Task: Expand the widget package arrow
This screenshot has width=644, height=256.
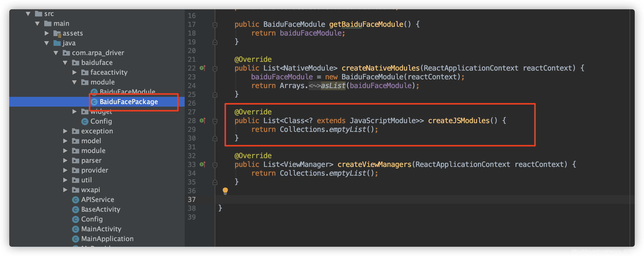Action: 75,112
